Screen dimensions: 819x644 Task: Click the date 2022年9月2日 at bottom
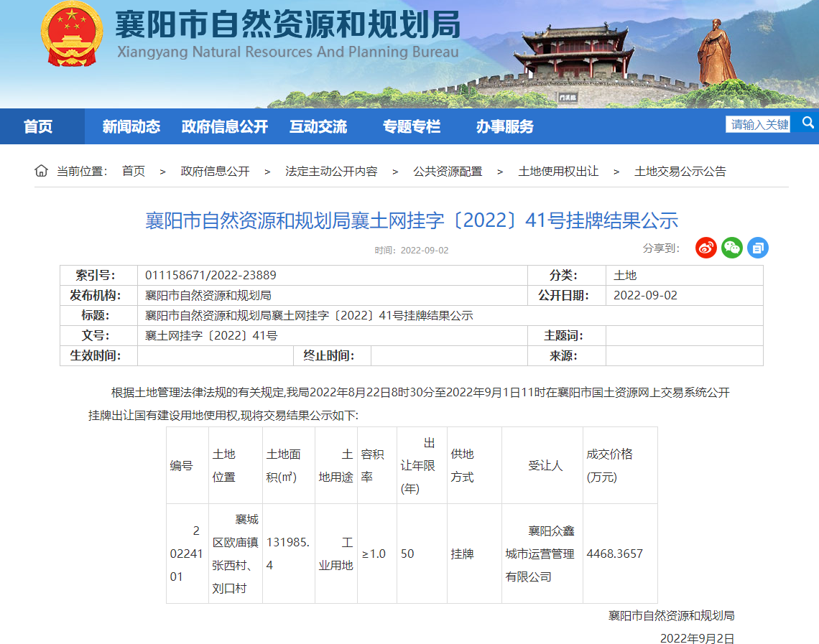(x=698, y=638)
